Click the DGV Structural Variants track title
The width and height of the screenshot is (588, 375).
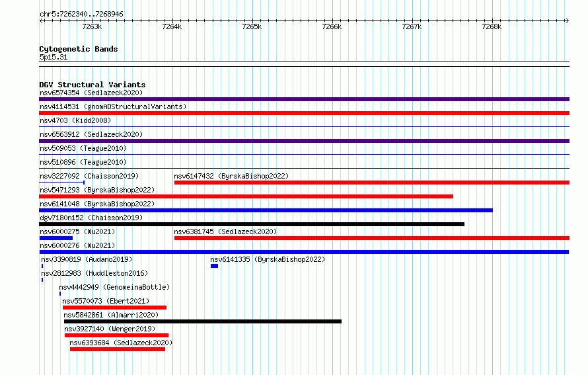click(x=92, y=85)
